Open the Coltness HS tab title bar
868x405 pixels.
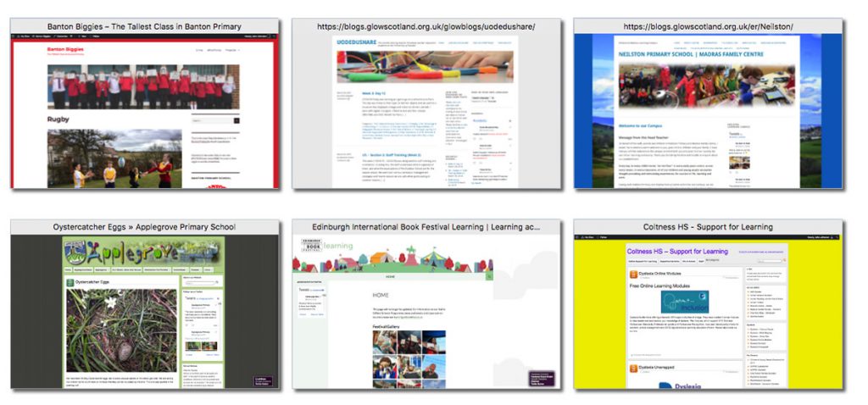tap(708, 227)
